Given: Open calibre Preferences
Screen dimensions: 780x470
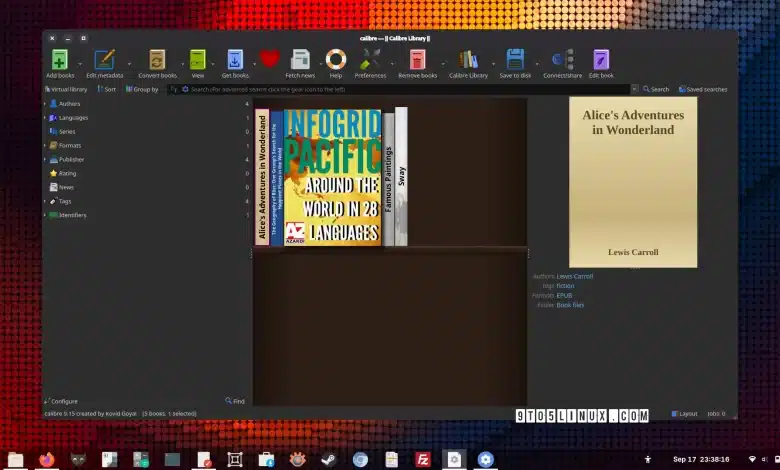Looking at the screenshot, I should 370,60.
